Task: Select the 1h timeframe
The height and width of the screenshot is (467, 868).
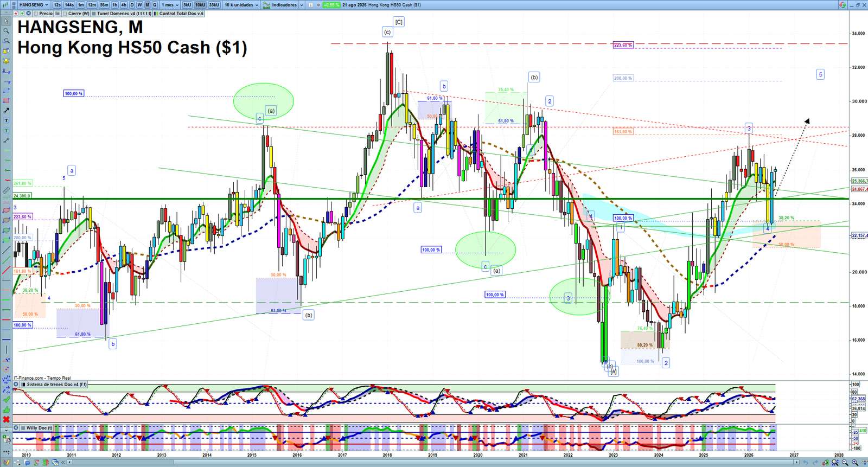Action: 115,5
